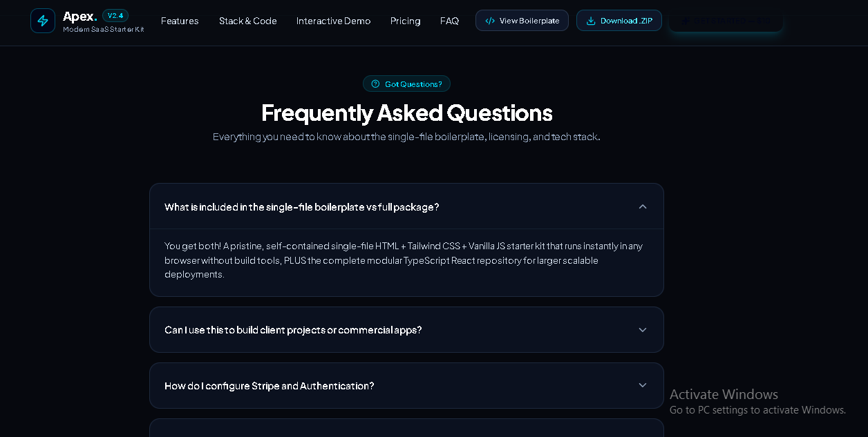Click the V2.4 version badge
Image resolution: width=868 pixels, height=437 pixels.
pos(115,15)
